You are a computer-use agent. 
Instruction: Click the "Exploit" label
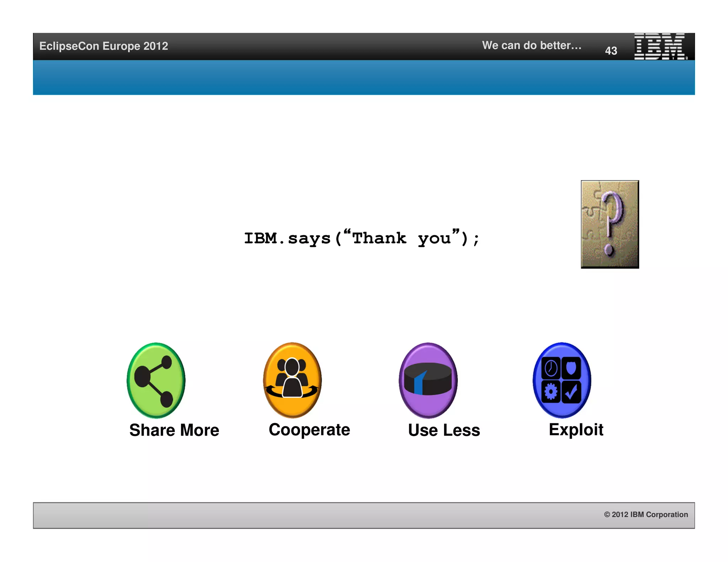pos(576,430)
